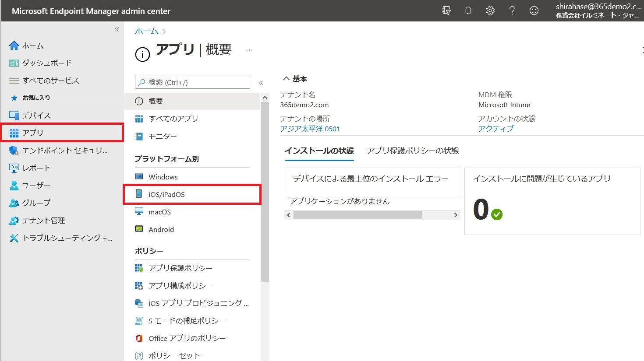The height and width of the screenshot is (361, 644).
Task: Open the shirahase account menu
Action: tap(598, 11)
